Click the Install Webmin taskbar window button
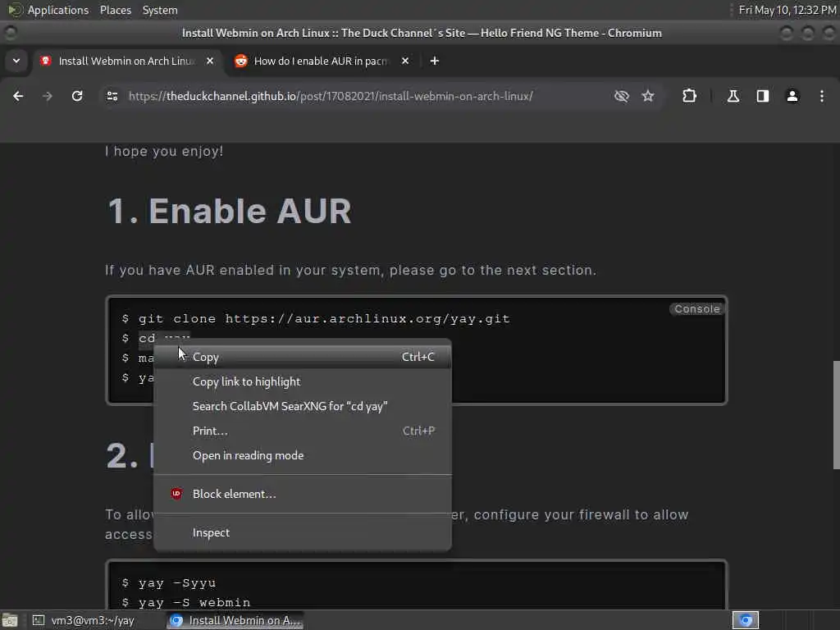This screenshot has width=840, height=630. tap(235, 620)
